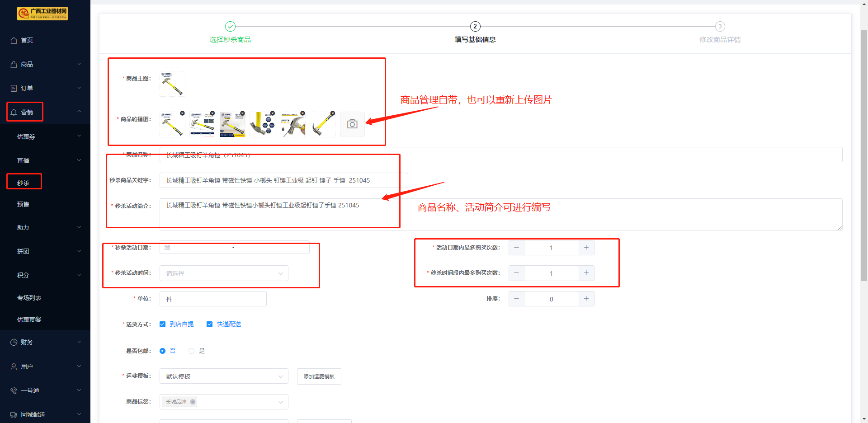Remove the first carousel image thumbnail

[x=182, y=113]
